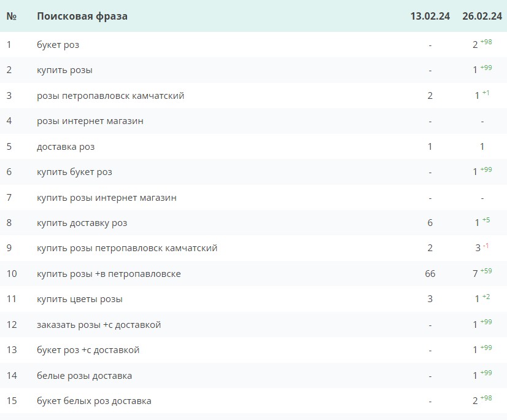Click 'букет белых роз доставка' in row 15
This screenshot has width=507, height=420.
click(x=94, y=401)
